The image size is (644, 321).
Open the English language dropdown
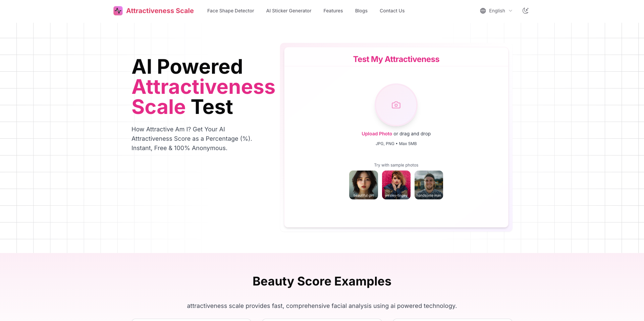click(x=497, y=10)
